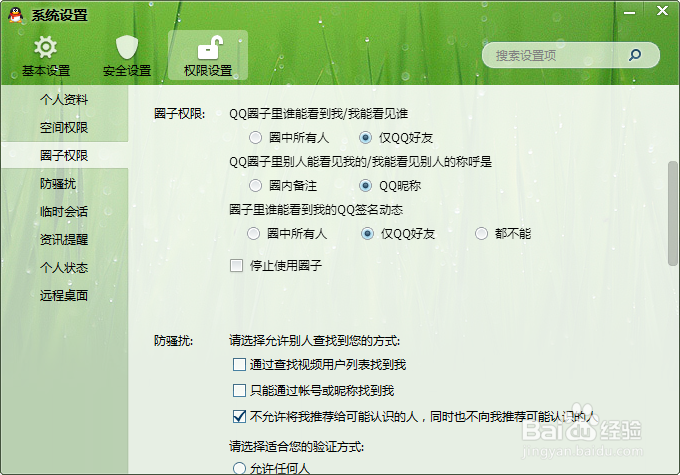Click QQ圈子里谁能看到我/我能看见谁 label
This screenshot has height=475, width=680.
point(319,114)
